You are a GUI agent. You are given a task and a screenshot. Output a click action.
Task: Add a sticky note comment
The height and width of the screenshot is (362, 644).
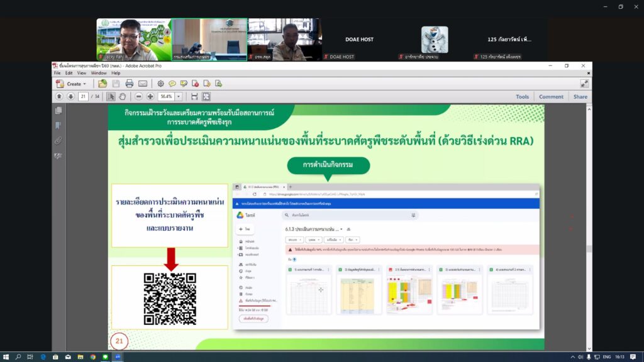click(172, 84)
